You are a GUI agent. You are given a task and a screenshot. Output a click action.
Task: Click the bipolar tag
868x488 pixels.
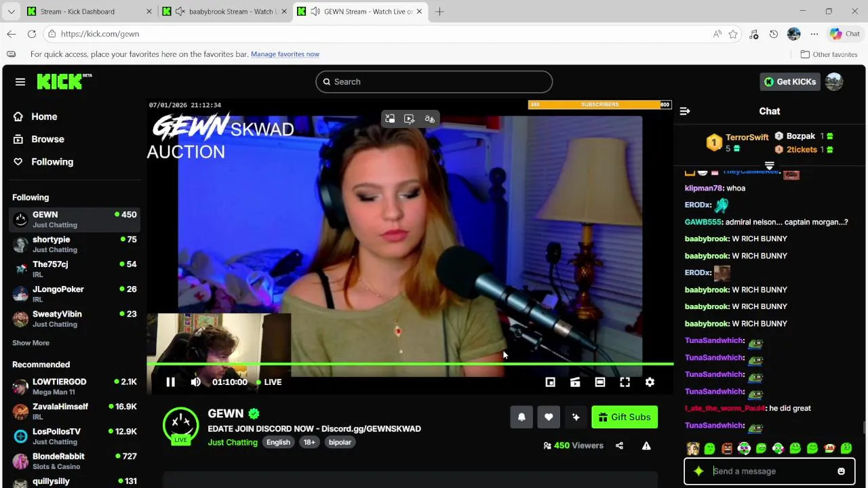[x=340, y=443]
